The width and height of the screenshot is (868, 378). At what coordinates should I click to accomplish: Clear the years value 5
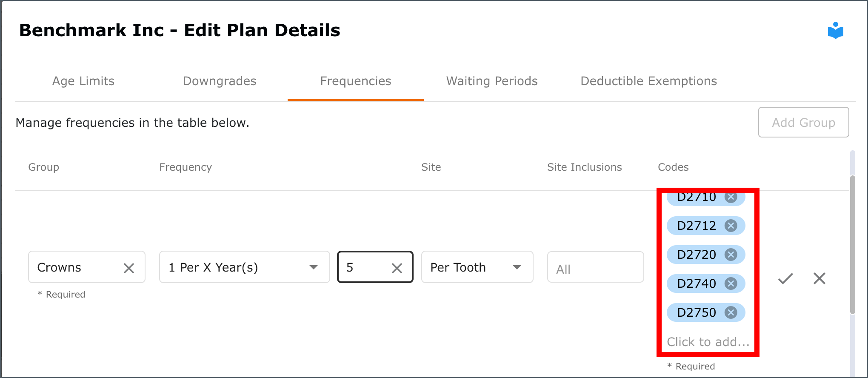(x=397, y=268)
